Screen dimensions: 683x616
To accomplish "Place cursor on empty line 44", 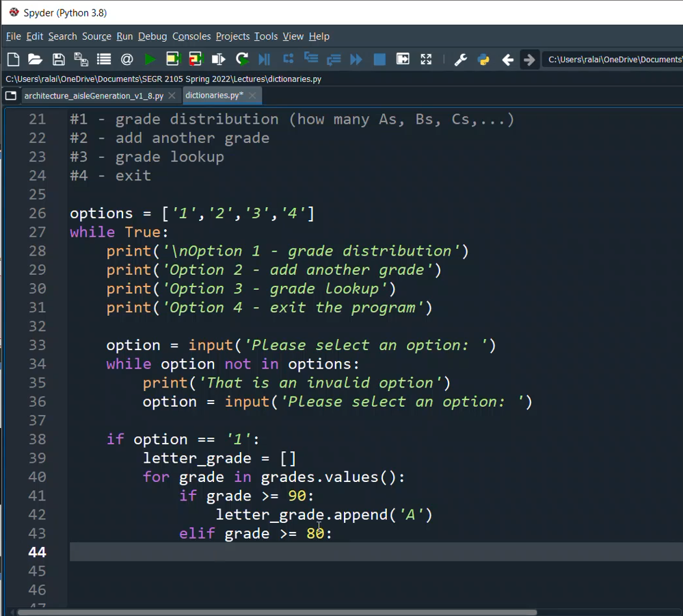I will tap(375, 552).
